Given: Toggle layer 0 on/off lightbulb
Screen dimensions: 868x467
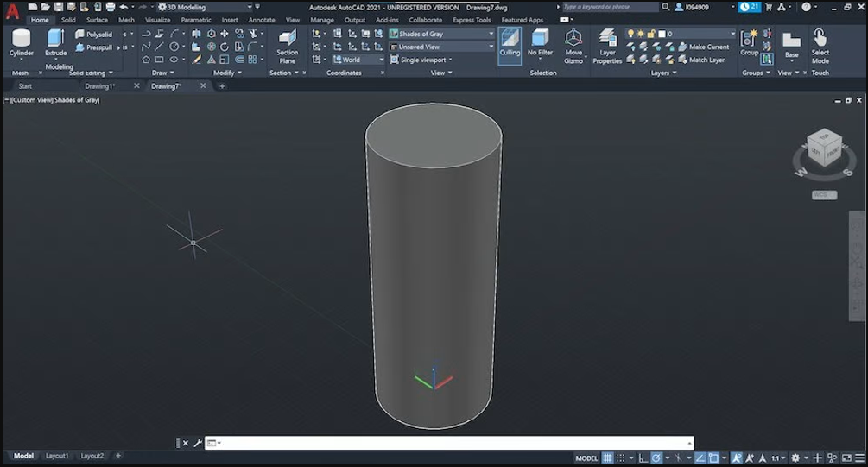Looking at the screenshot, I should 631,34.
